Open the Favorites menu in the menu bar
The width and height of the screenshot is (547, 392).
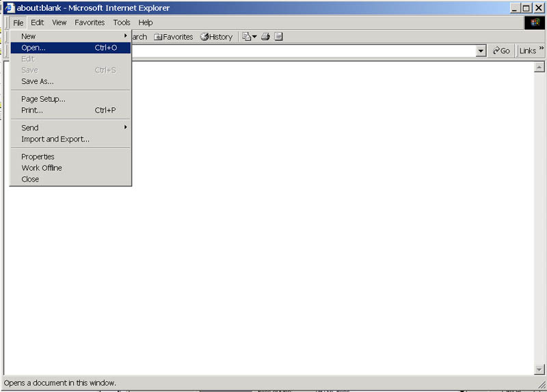click(x=90, y=23)
